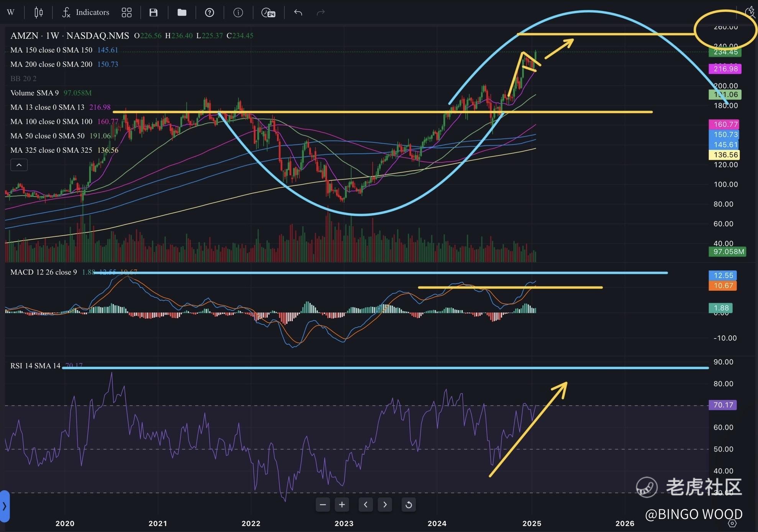Click the 2020 label on the time axis
Screen dimensions: 758x532
click(x=65, y=524)
